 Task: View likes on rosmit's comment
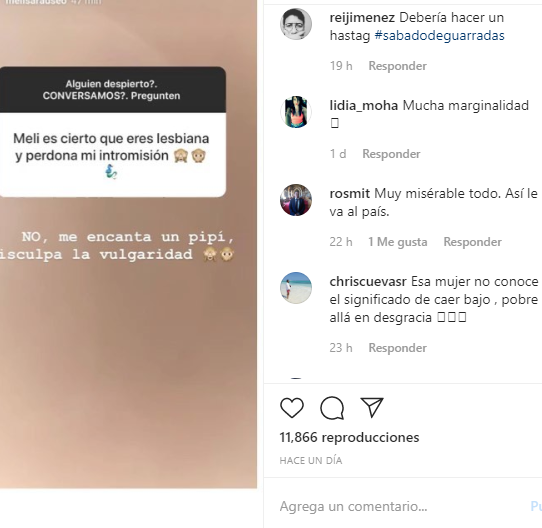coord(398,242)
